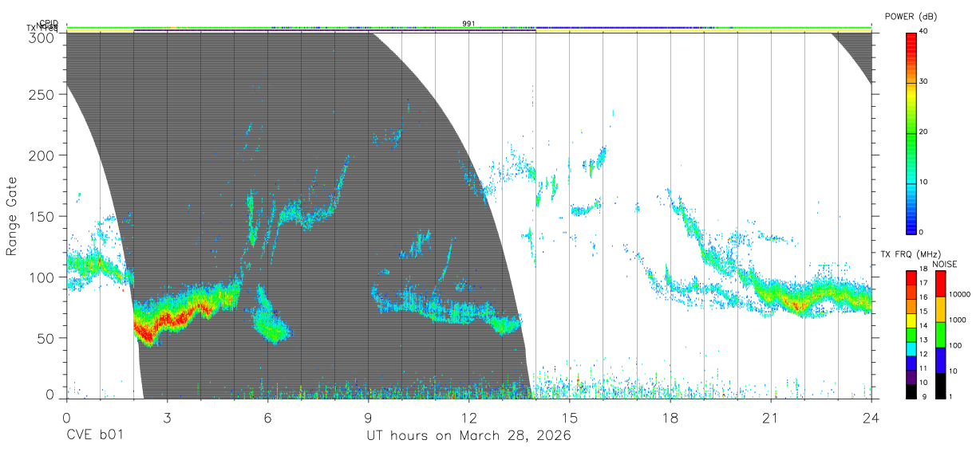Click the 20 label on power scale
The width and height of the screenshot is (980, 452).
coord(923,132)
